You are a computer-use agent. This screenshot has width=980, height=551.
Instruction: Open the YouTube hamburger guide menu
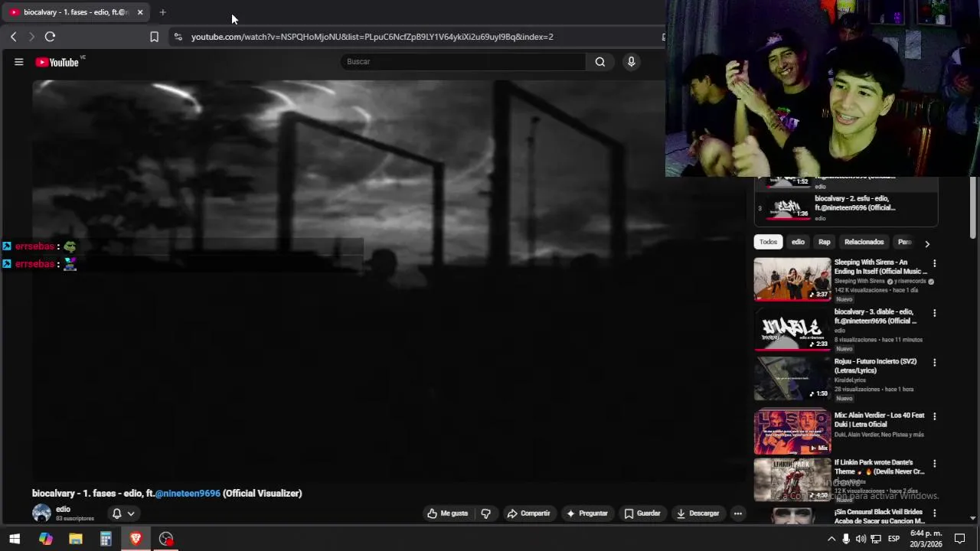19,62
